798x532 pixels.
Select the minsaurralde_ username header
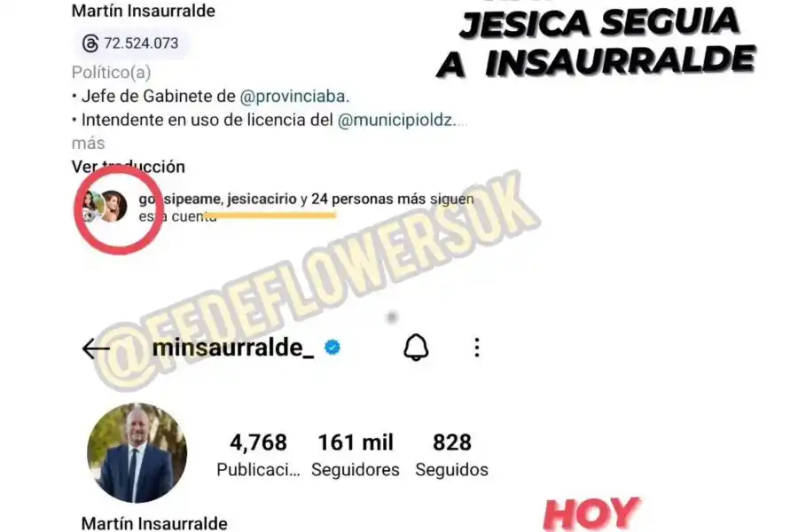point(233,348)
